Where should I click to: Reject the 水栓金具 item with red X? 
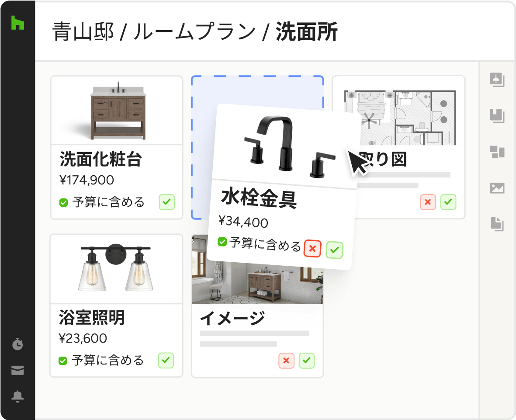tap(312, 249)
